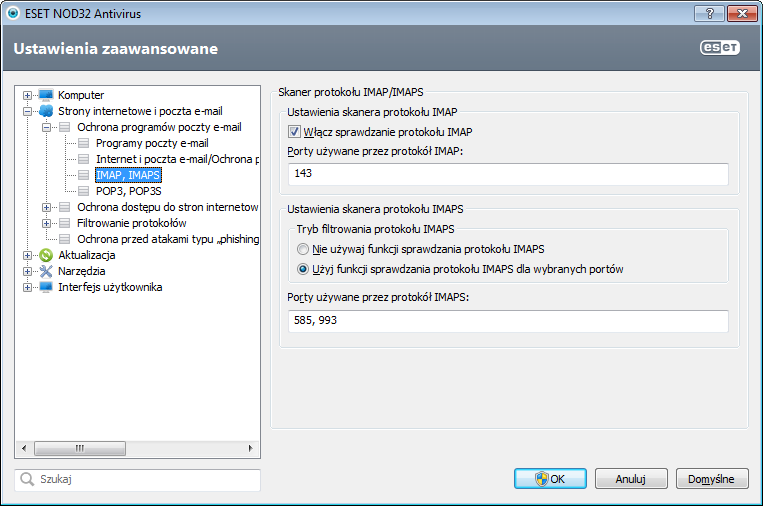The image size is (763, 506).
Task: Click the Aktualizacja green refresh icon
Action: (46, 255)
